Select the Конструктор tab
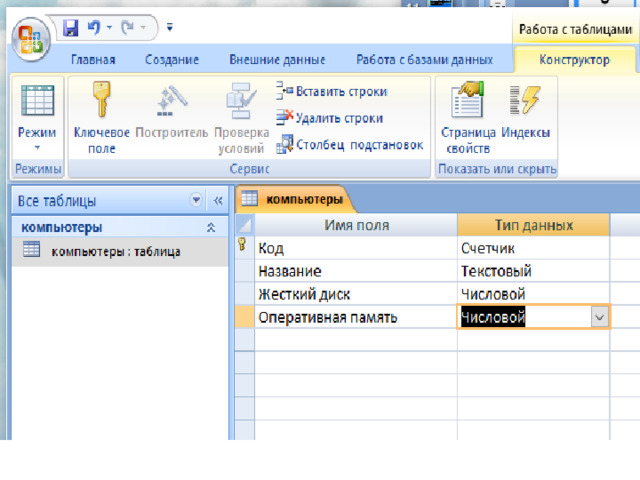 (575, 60)
